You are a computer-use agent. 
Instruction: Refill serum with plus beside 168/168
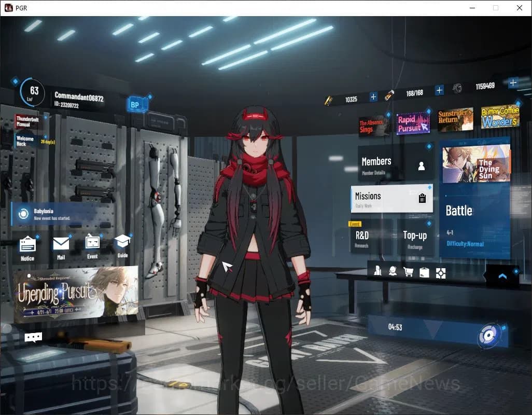pos(439,90)
